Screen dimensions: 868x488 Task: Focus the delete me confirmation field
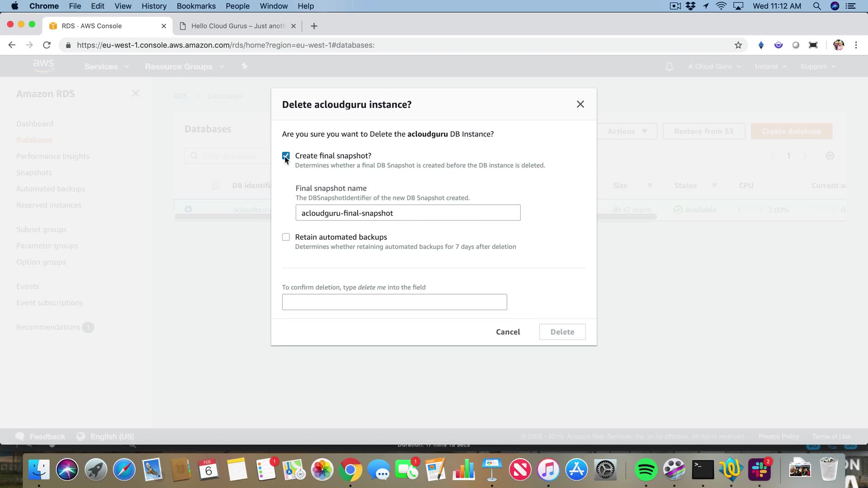click(x=394, y=302)
